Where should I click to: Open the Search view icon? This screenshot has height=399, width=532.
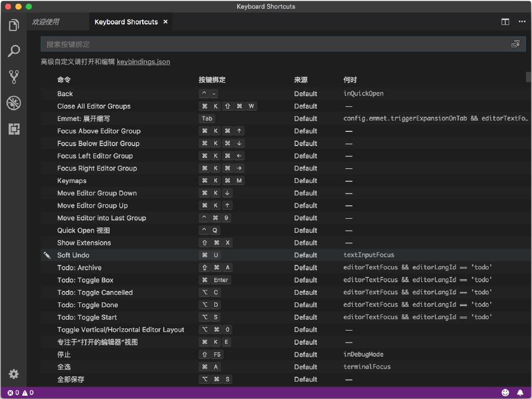(14, 51)
